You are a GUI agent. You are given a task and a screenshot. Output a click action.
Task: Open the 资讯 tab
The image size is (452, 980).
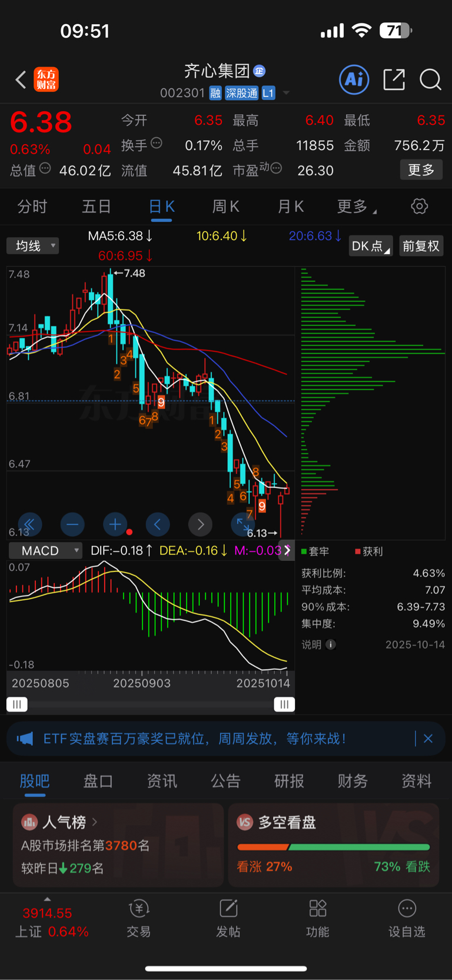(x=162, y=781)
